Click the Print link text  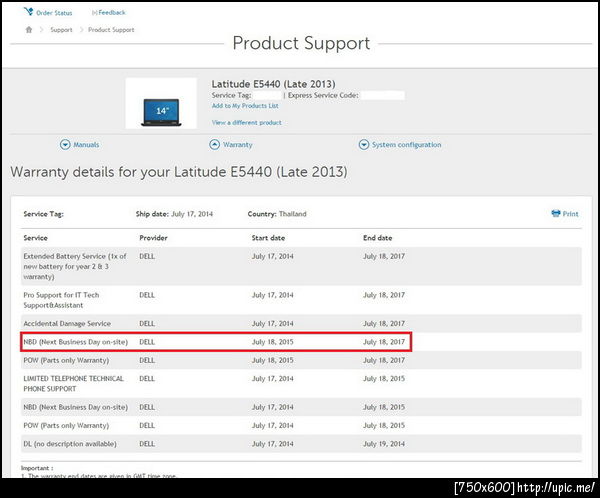click(x=570, y=214)
